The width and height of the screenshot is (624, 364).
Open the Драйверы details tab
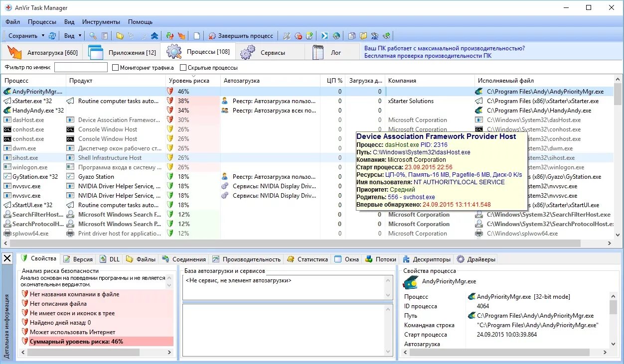(x=476, y=259)
